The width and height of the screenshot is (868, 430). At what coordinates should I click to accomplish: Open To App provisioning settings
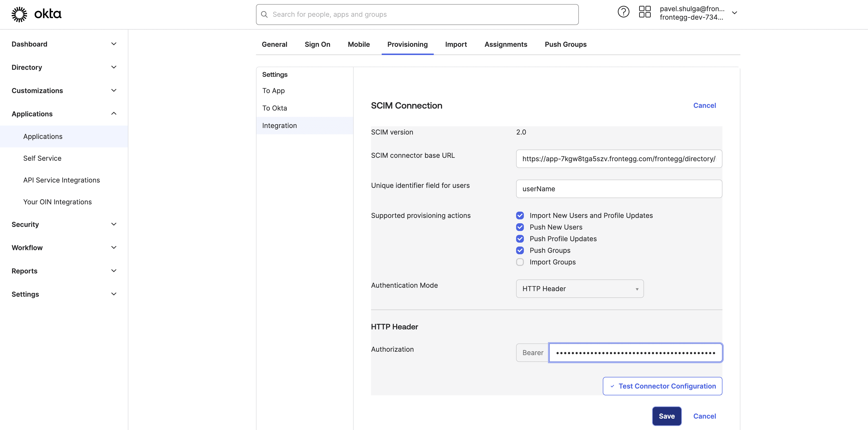[305, 91]
